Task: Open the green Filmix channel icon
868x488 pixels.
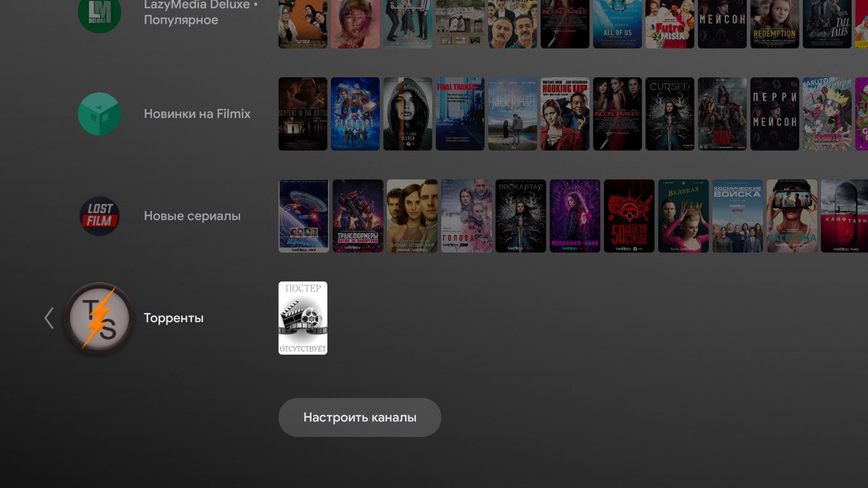Action: tap(100, 114)
